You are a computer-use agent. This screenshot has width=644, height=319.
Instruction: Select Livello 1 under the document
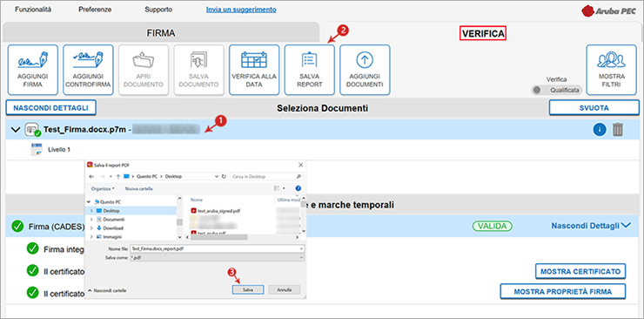58,150
